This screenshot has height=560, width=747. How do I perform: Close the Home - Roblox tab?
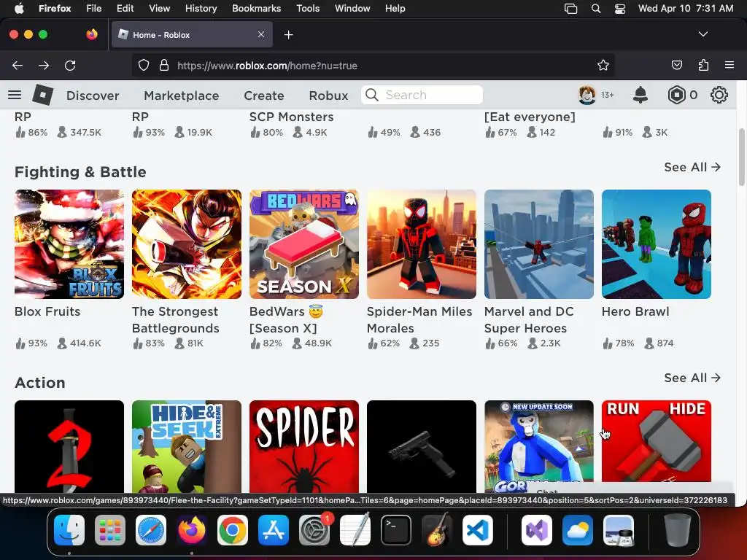tap(261, 34)
